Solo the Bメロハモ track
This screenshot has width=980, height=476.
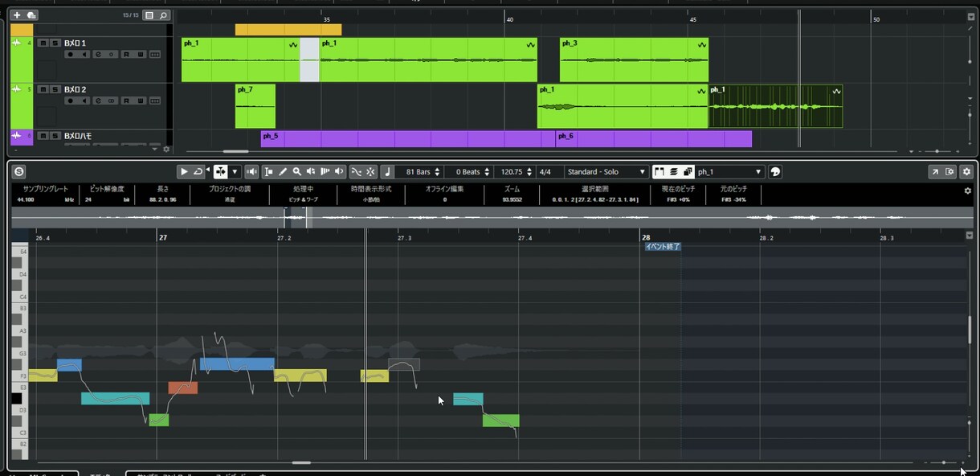pyautogui.click(x=55, y=136)
